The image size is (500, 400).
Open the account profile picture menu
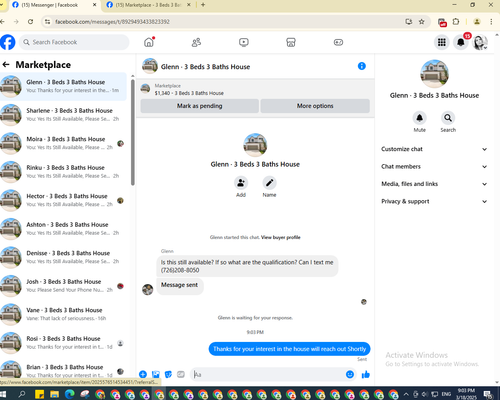[480, 42]
